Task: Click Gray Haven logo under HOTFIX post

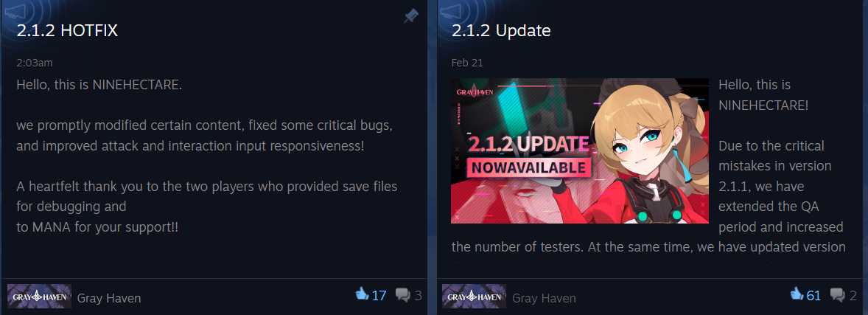Action: [39, 296]
